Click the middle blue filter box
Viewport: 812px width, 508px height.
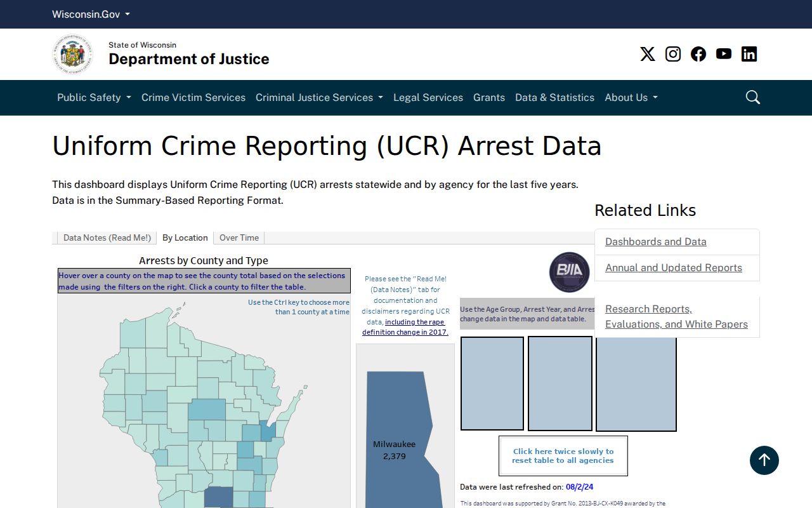pyautogui.click(x=560, y=384)
